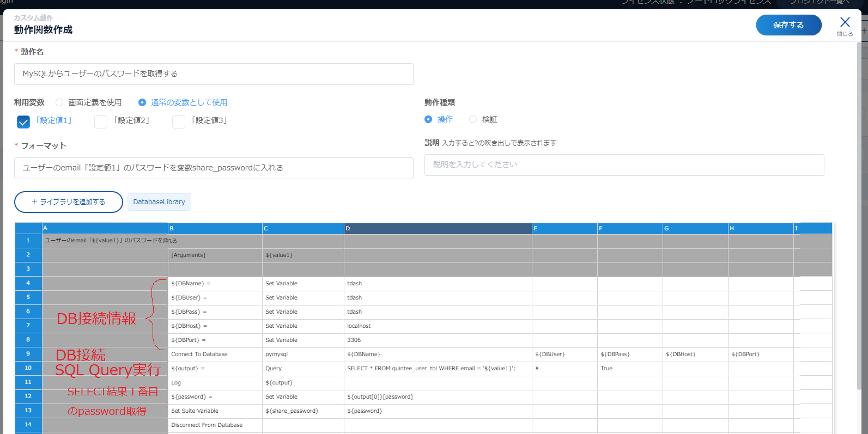The width and height of the screenshot is (868, 434).
Task: Click the 3306 cell
Action: (438, 340)
